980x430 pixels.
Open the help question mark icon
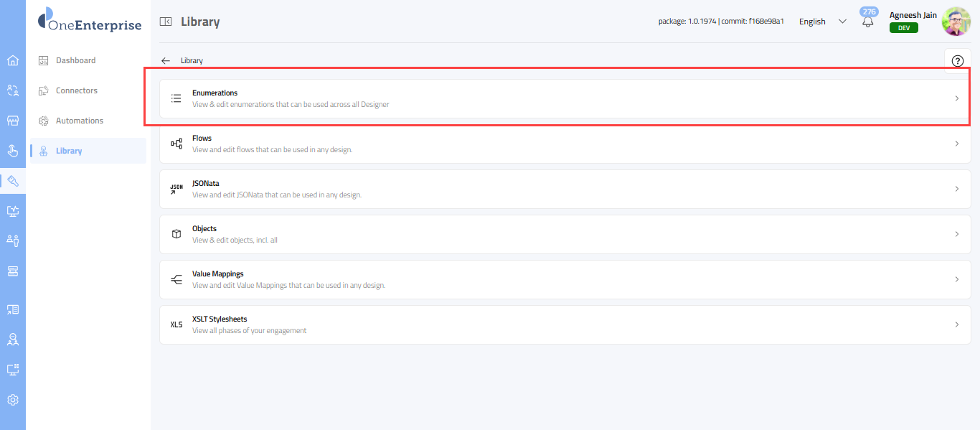point(957,61)
